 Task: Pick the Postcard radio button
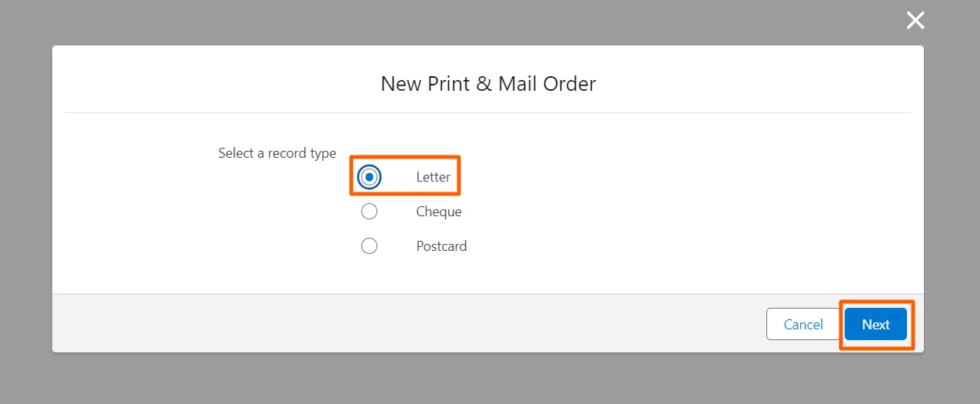pos(370,246)
